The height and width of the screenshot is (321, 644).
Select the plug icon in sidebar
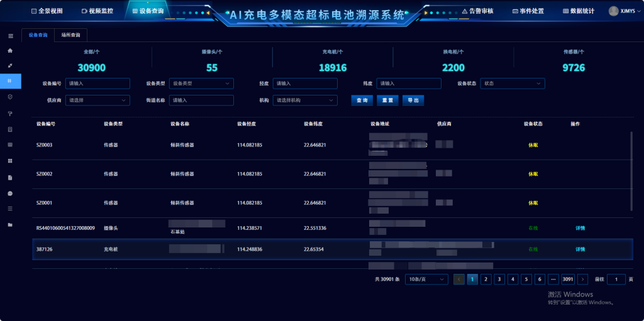click(10, 65)
